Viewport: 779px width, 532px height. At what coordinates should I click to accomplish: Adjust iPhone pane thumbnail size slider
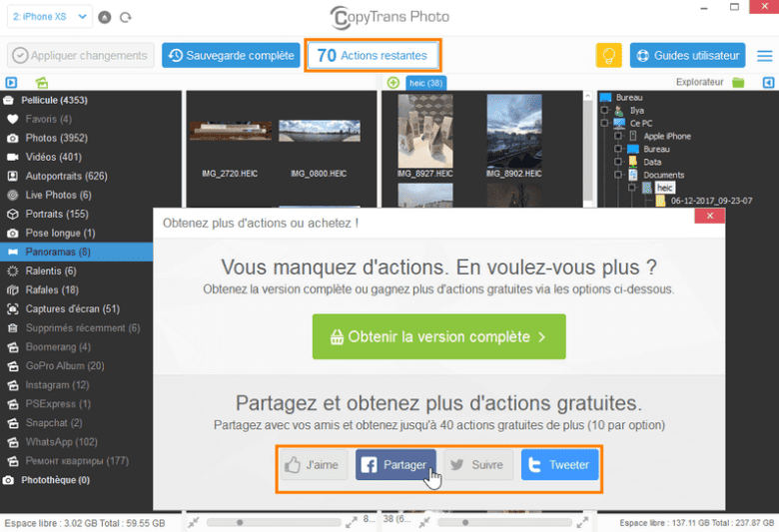tap(274, 522)
